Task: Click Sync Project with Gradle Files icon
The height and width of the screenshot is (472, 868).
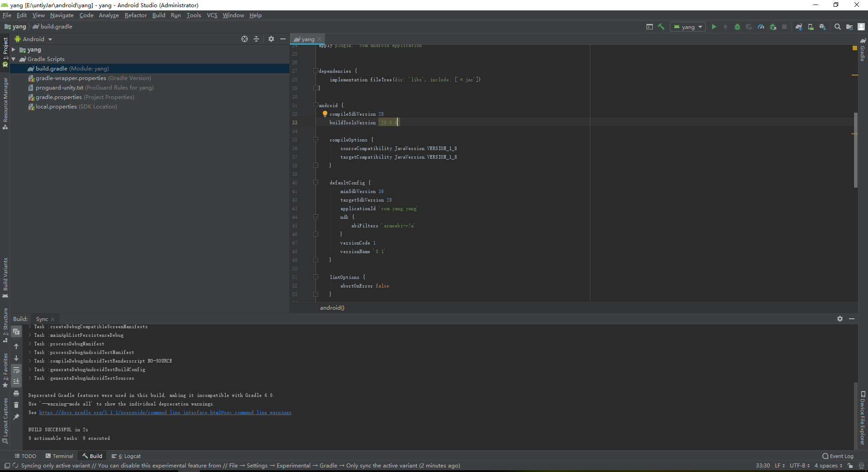Action: (799, 27)
